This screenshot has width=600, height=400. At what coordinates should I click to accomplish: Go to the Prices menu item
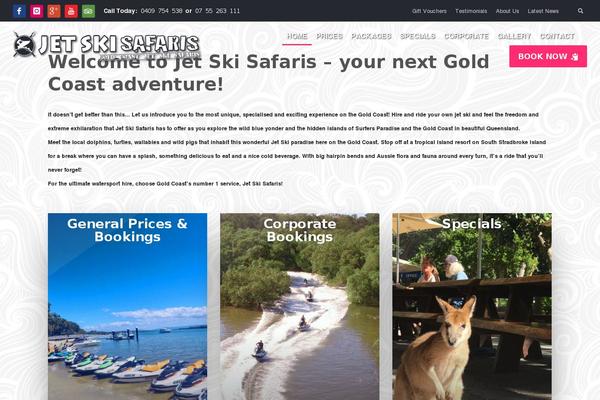click(x=329, y=36)
